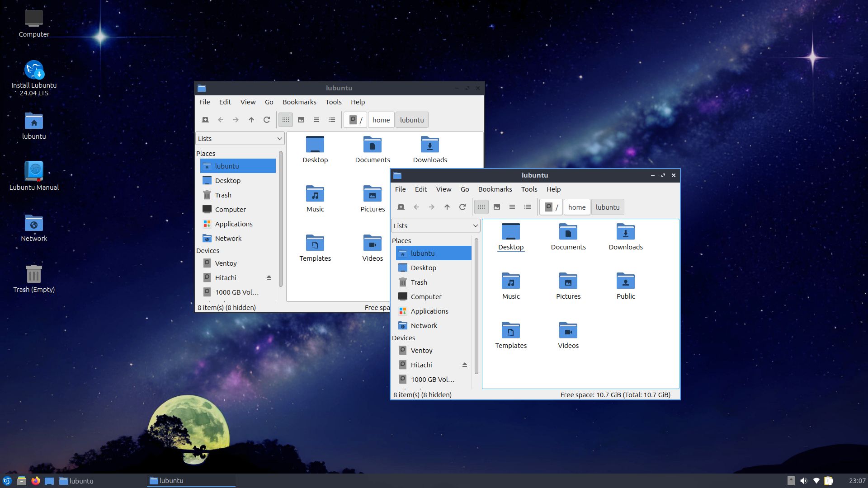Select Ventoy device in front window sidebar

pyautogui.click(x=434, y=350)
